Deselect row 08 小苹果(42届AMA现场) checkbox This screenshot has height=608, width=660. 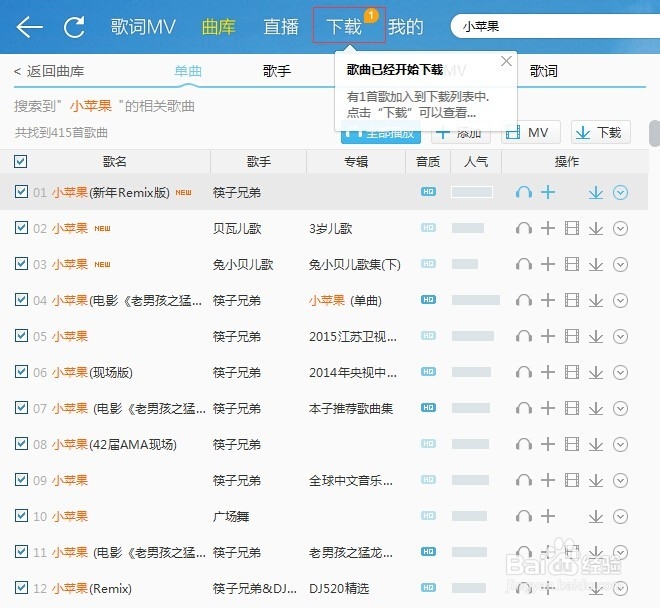click(21, 443)
